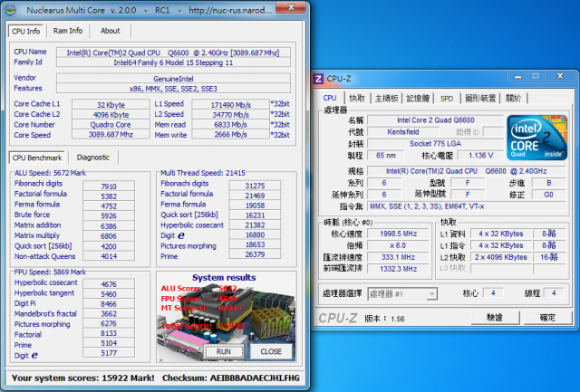Open the 記憶體 tab in CPU-Z
The height and width of the screenshot is (392, 580).
(418, 99)
